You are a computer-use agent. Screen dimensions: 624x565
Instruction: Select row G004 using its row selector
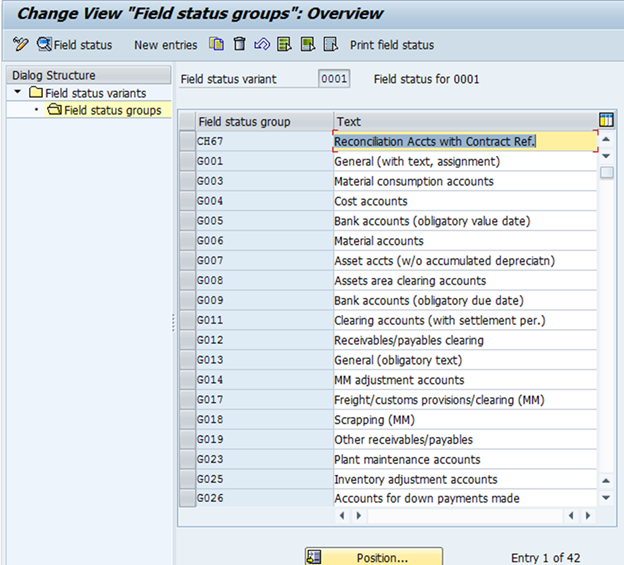point(187,201)
